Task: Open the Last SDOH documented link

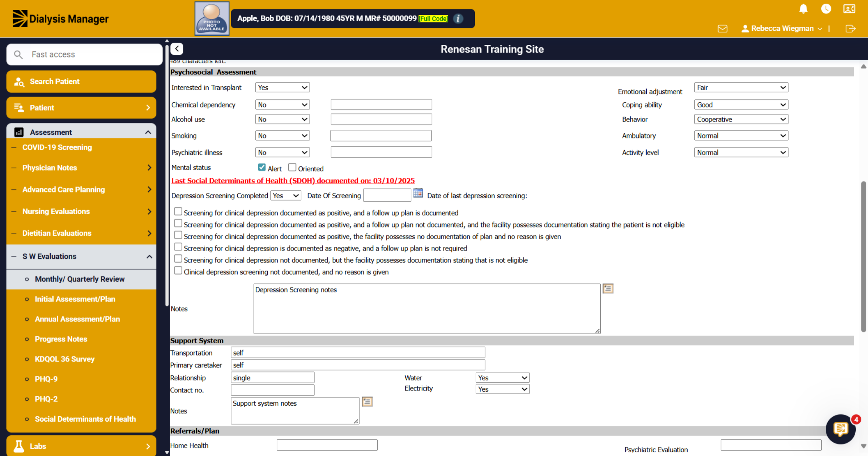Action: click(293, 181)
